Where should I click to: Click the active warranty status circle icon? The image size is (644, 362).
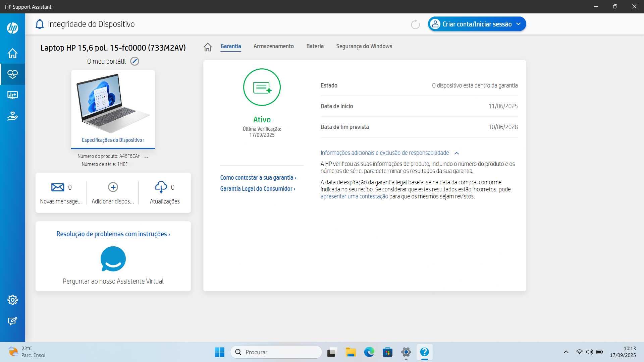(x=262, y=87)
